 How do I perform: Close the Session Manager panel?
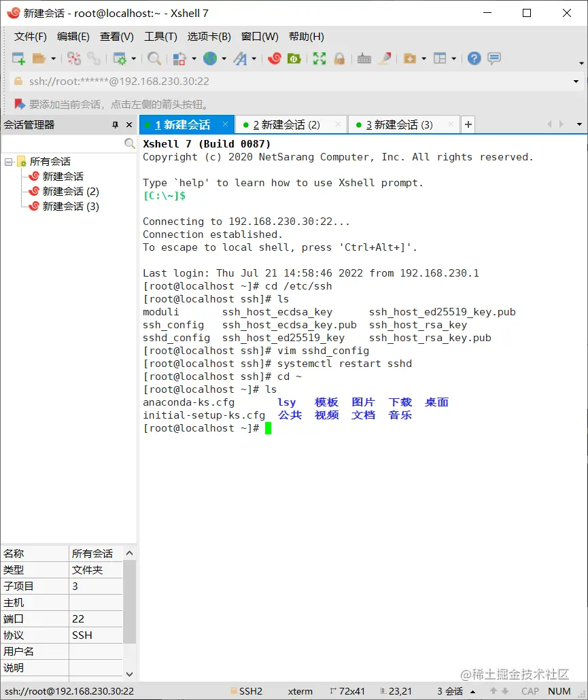coord(129,125)
